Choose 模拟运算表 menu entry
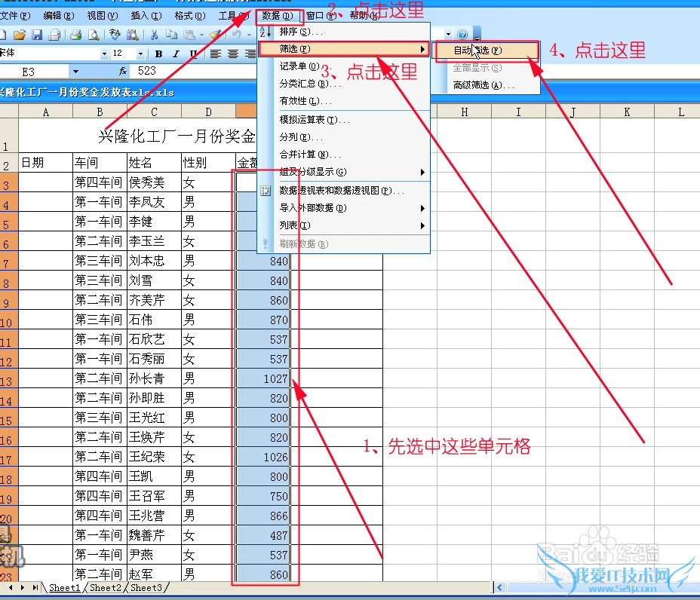Screen dimensions: 700x600 [344, 120]
